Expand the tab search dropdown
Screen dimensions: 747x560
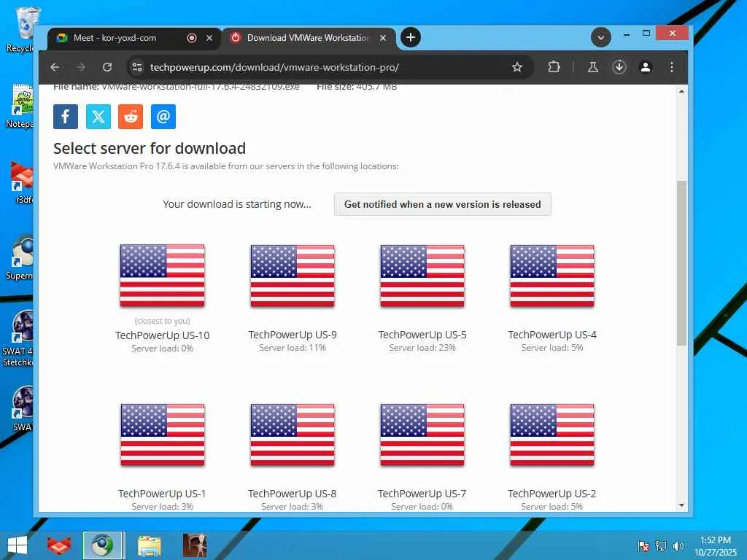[601, 37]
